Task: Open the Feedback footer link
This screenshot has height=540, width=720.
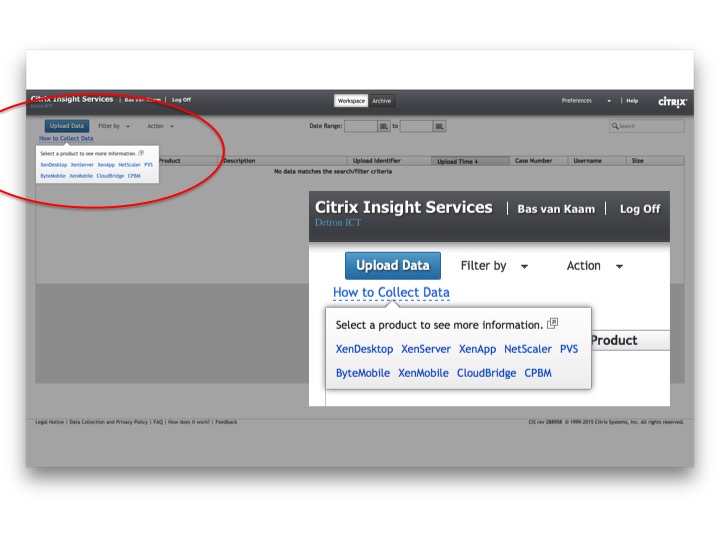Action: pos(226,422)
